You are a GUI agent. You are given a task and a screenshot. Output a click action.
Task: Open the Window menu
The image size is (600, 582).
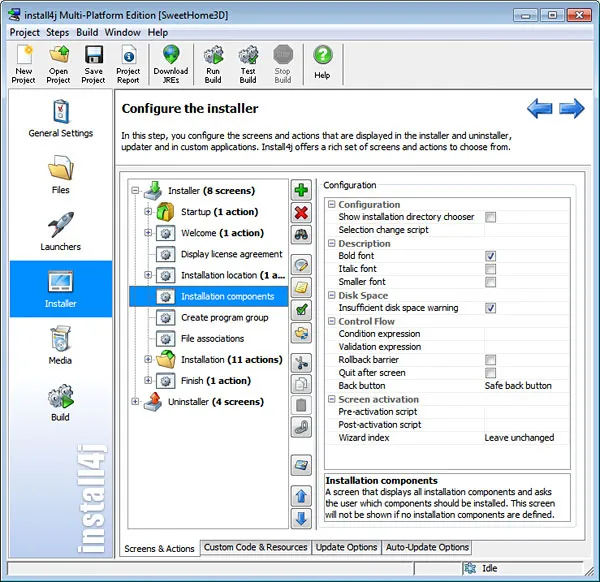pyautogui.click(x=122, y=33)
